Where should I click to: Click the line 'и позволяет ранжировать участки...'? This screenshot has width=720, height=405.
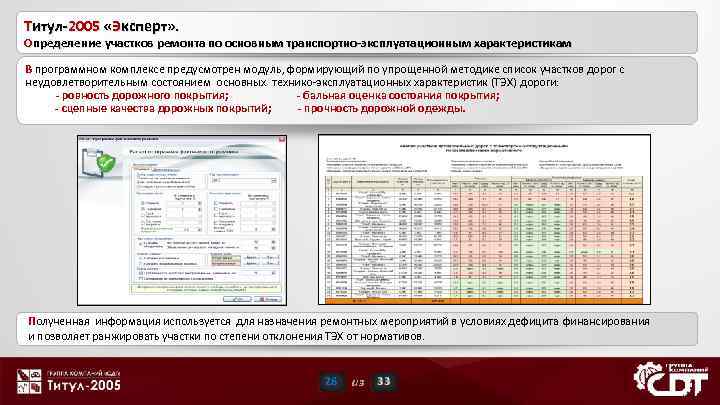(x=226, y=337)
